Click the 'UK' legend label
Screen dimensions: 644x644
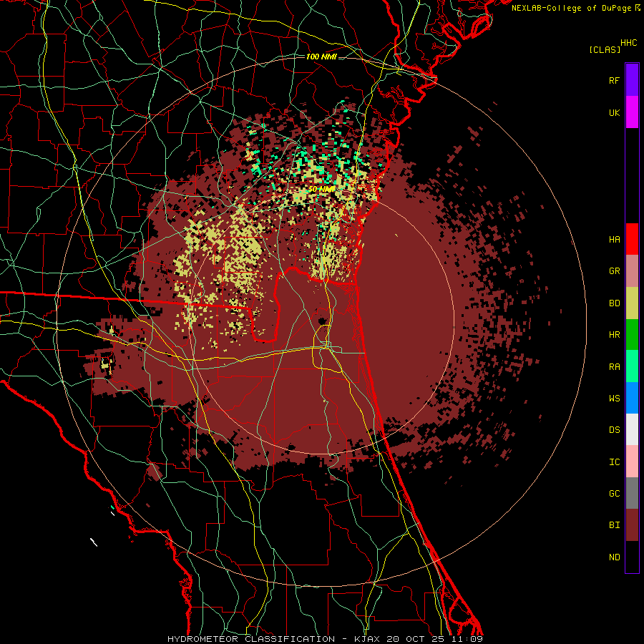(615, 112)
